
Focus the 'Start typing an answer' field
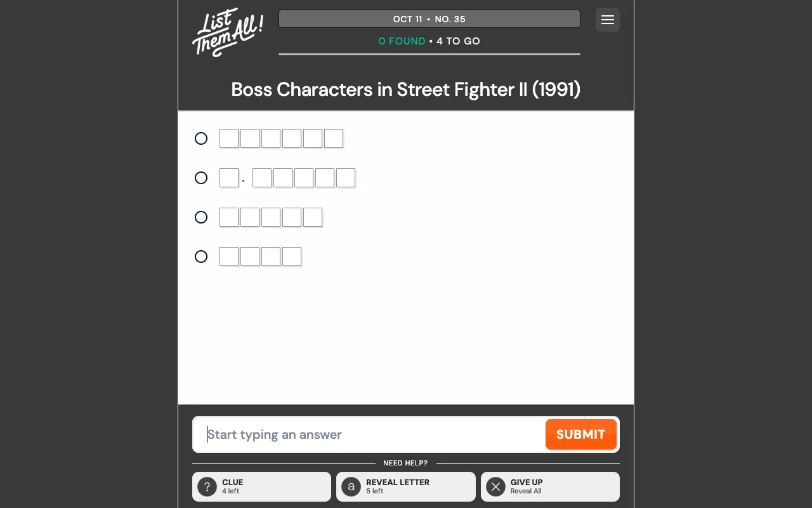[x=374, y=434]
